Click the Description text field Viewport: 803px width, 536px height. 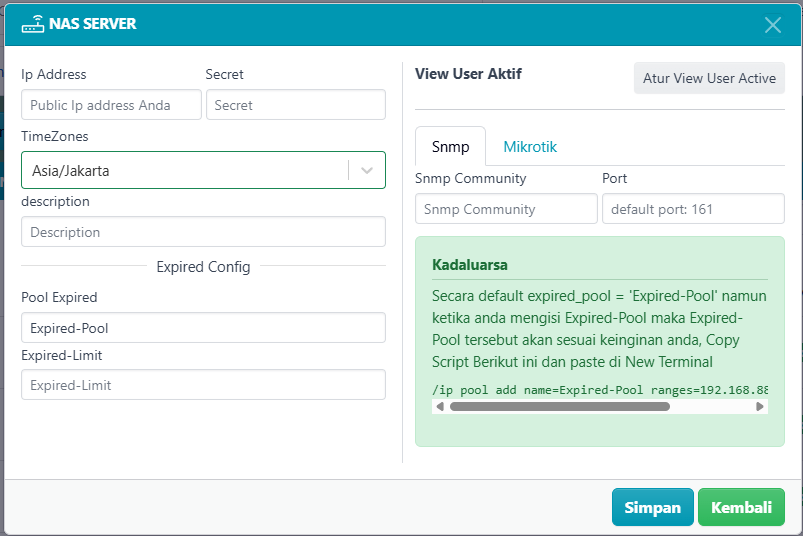pyautogui.click(x=203, y=232)
